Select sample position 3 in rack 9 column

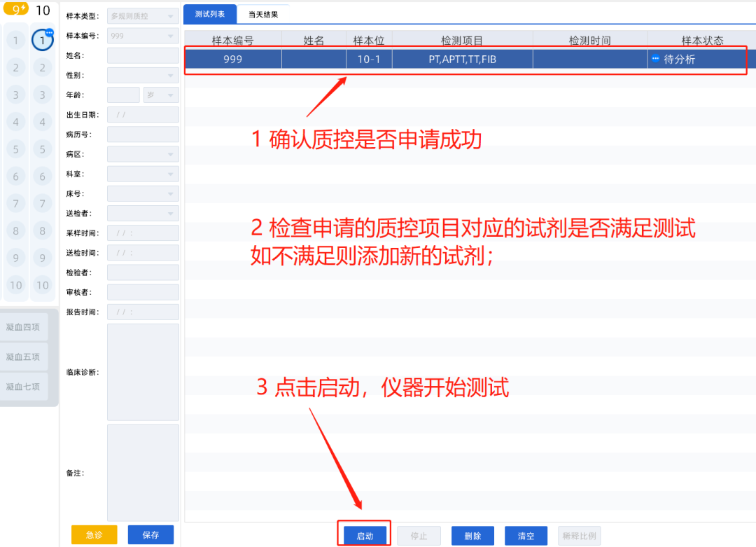click(x=16, y=95)
